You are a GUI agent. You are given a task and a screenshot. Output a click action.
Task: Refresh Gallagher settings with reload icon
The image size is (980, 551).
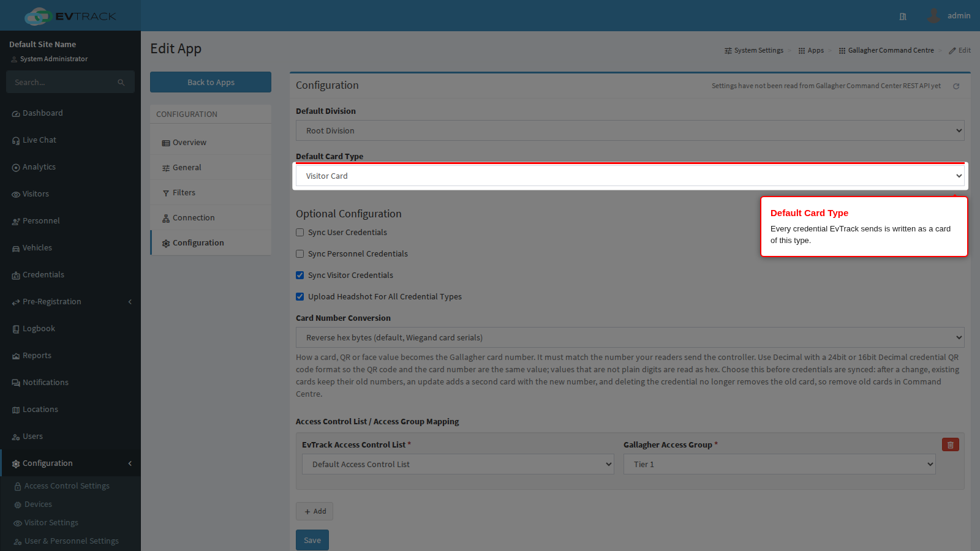coord(956,86)
